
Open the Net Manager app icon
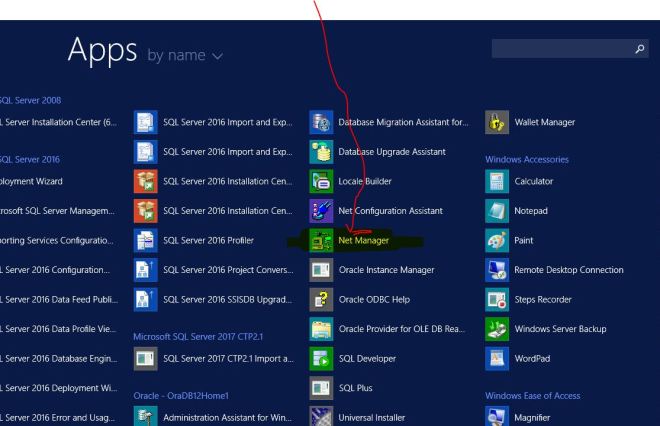321,241
